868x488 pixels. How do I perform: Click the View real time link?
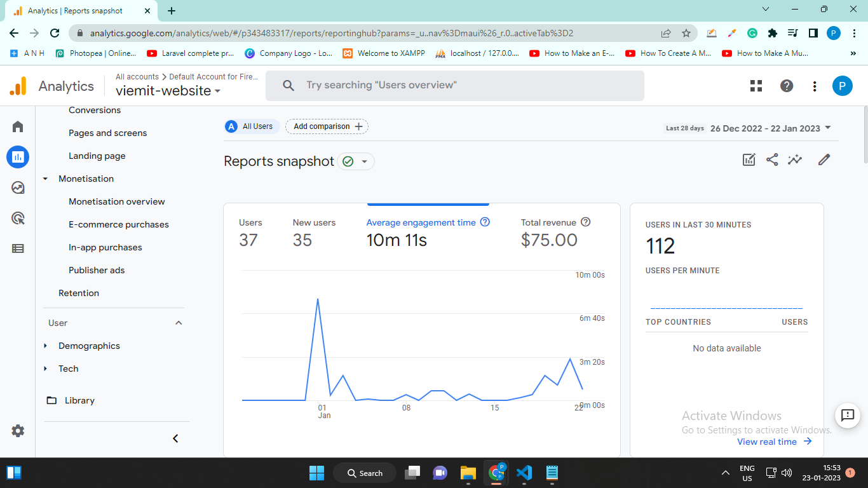pyautogui.click(x=775, y=442)
